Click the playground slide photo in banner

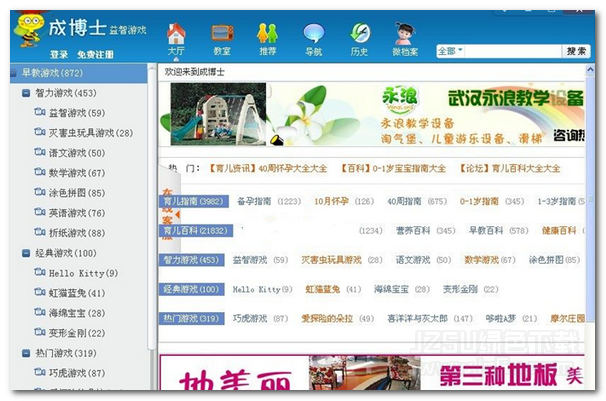pyautogui.click(x=218, y=114)
